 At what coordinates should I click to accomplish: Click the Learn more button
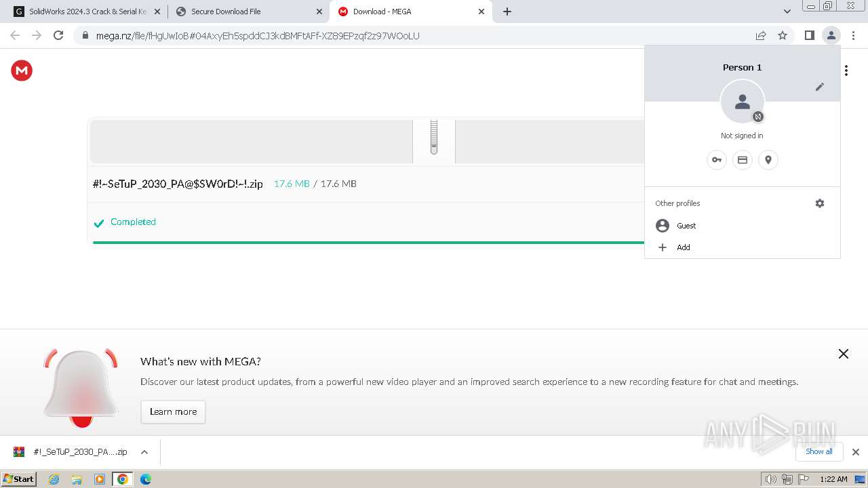(x=173, y=411)
